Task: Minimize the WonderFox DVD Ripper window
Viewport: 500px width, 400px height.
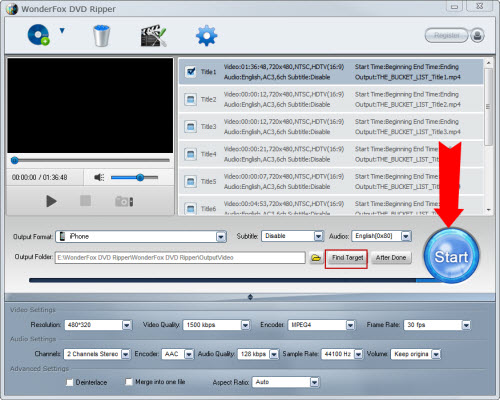Action: [454, 6]
